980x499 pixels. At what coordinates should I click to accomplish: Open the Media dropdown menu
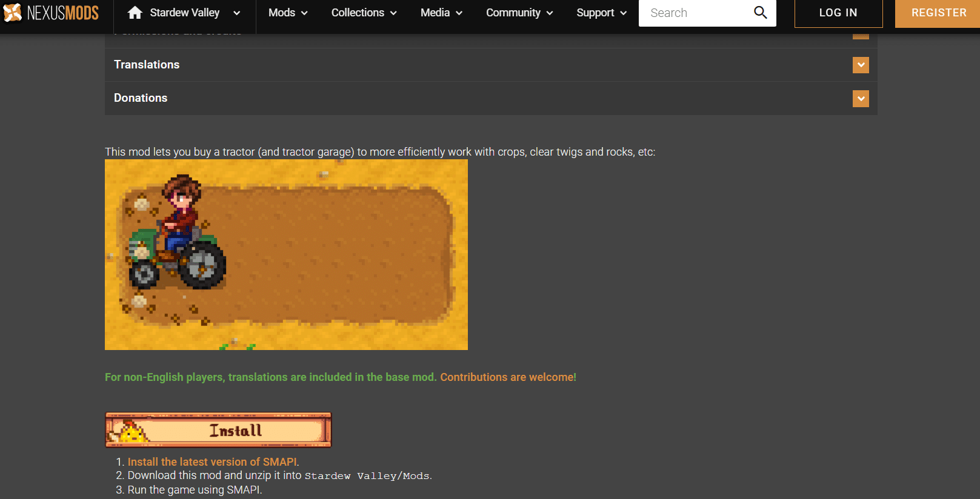pyautogui.click(x=441, y=13)
